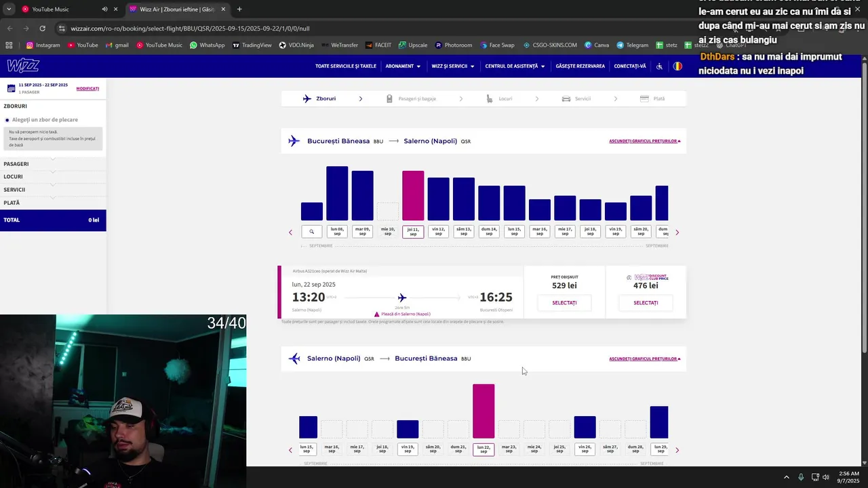The image size is (868, 488).
Task: Click the system tray volume icon
Action: 826,477
